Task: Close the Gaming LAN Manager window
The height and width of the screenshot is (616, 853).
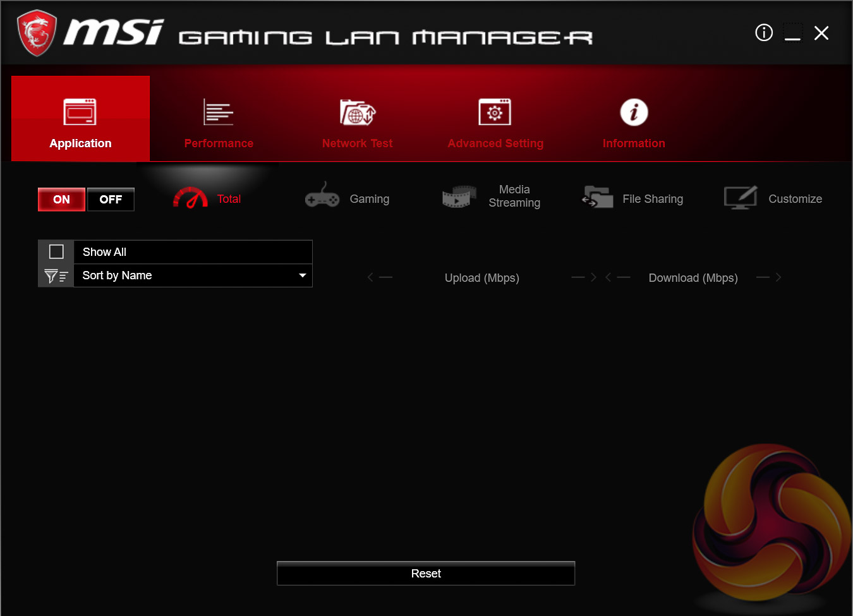Action: click(821, 33)
